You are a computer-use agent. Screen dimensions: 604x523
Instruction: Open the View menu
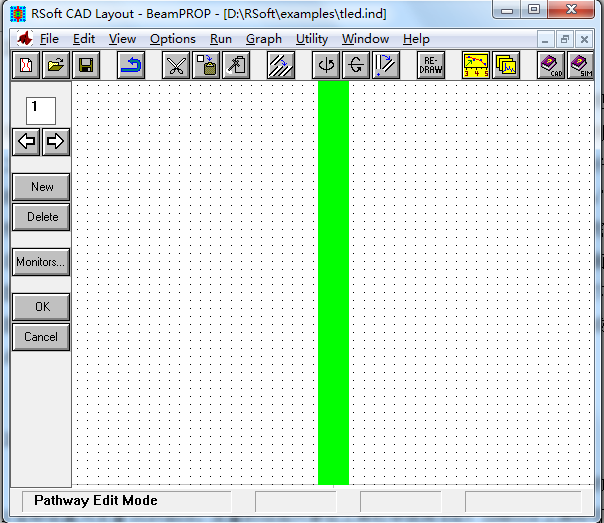122,39
